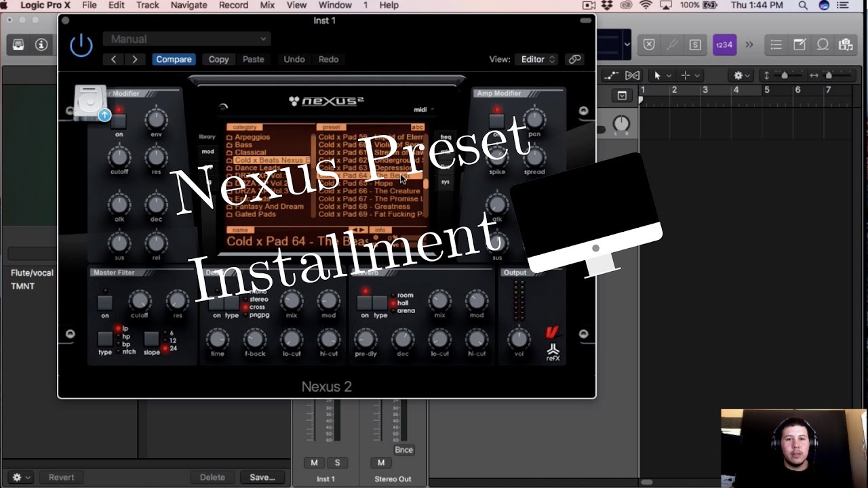The image size is (868, 488).
Task: Open the Loop Browser icon
Action: coord(823,45)
